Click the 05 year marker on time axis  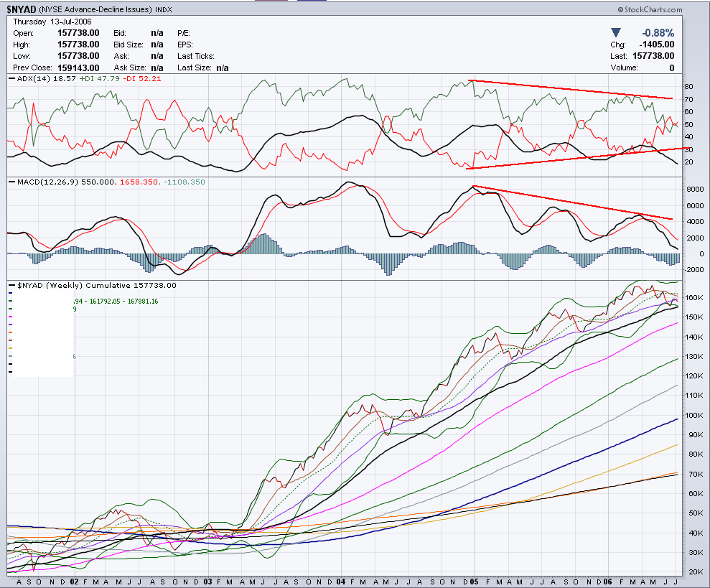[x=472, y=581]
